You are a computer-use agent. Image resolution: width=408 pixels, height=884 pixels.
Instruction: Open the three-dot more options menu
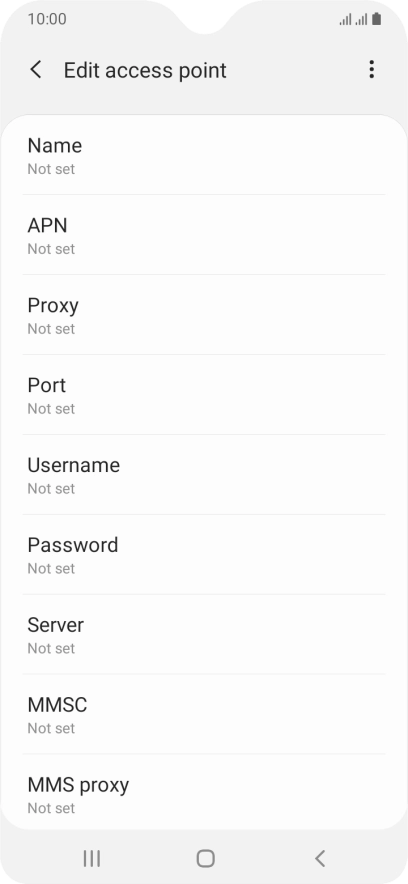(x=371, y=69)
